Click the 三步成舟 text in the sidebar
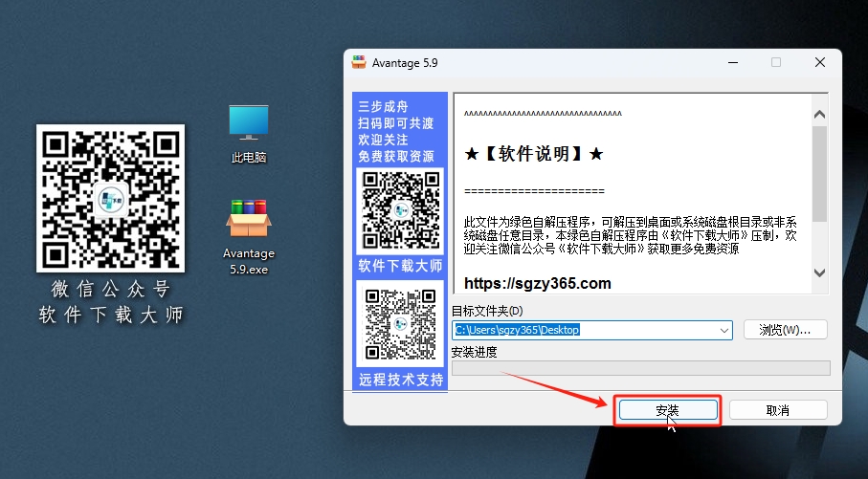Image resolution: width=868 pixels, height=479 pixels. (383, 106)
